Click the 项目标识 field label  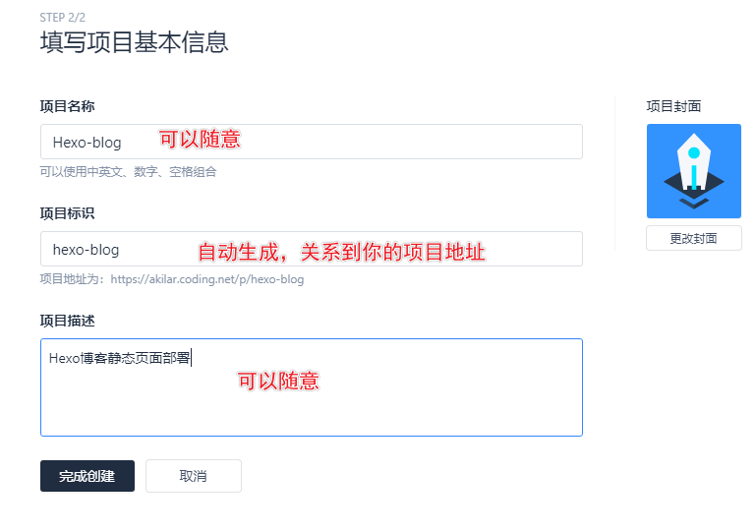point(67,213)
